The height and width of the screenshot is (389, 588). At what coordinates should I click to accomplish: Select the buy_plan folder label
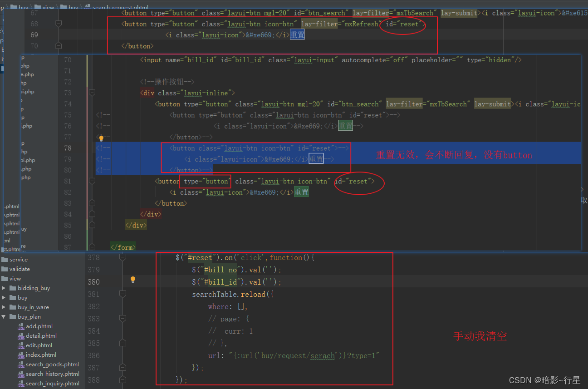coord(29,317)
